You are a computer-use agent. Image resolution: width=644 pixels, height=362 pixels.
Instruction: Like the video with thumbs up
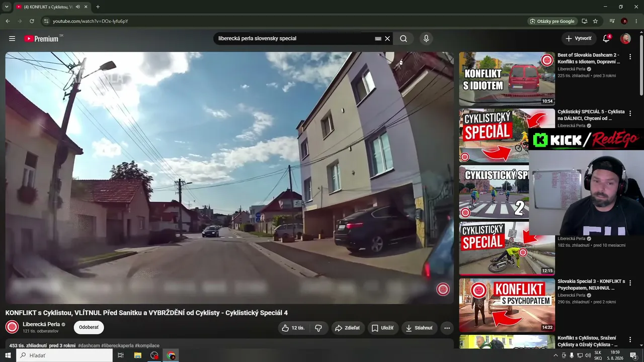tap(293, 328)
